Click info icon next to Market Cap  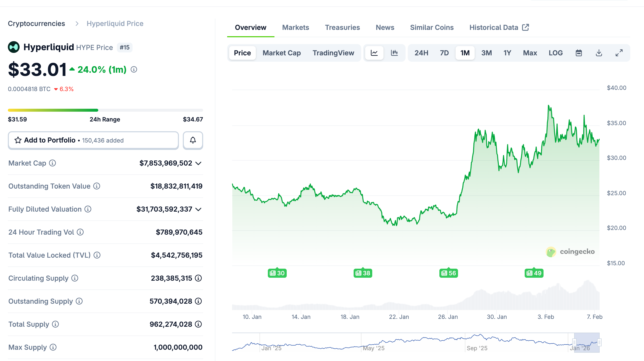[52, 163]
